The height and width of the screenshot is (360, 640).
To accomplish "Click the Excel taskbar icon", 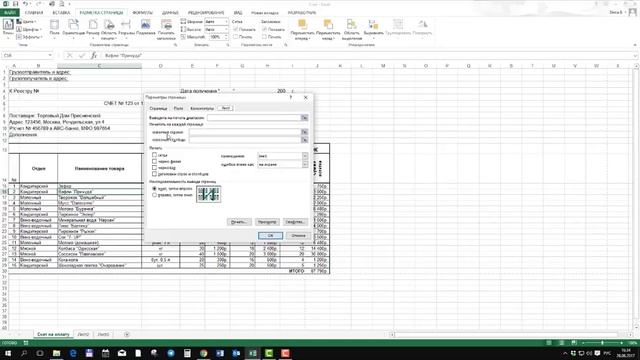I will tap(252, 353).
